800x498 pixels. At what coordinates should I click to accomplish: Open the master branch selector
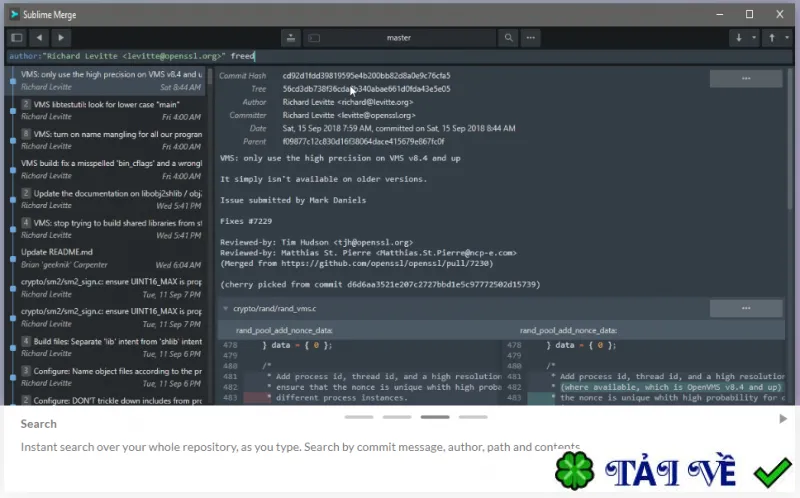pyautogui.click(x=398, y=38)
